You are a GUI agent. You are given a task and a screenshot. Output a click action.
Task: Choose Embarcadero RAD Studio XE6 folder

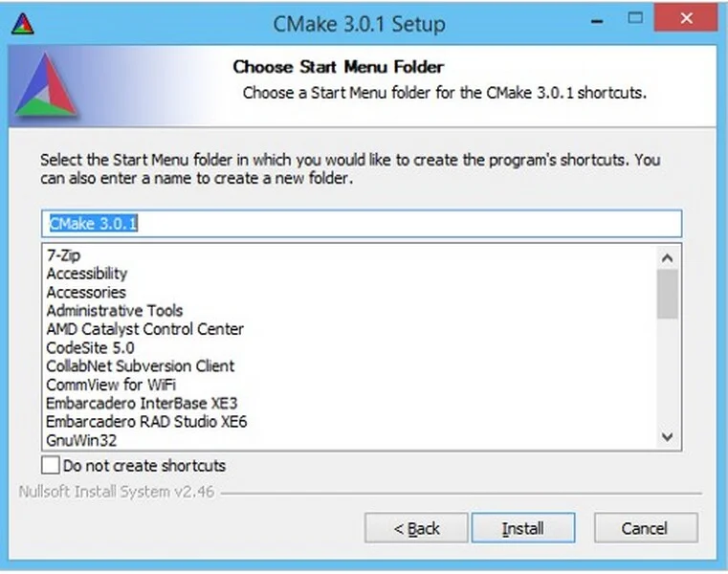pyautogui.click(x=146, y=422)
